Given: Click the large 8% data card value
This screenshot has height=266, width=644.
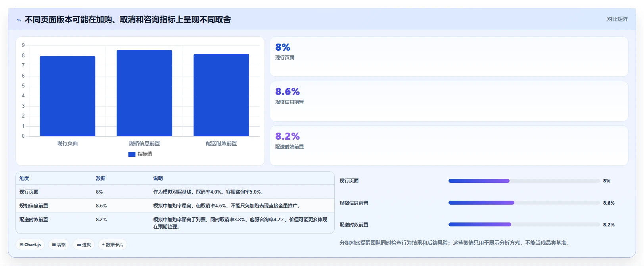Looking at the screenshot, I should [x=283, y=47].
